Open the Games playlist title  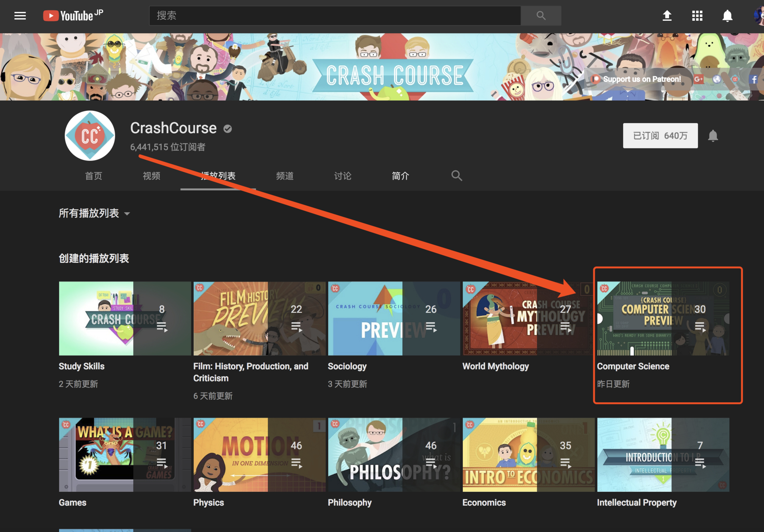click(x=72, y=503)
